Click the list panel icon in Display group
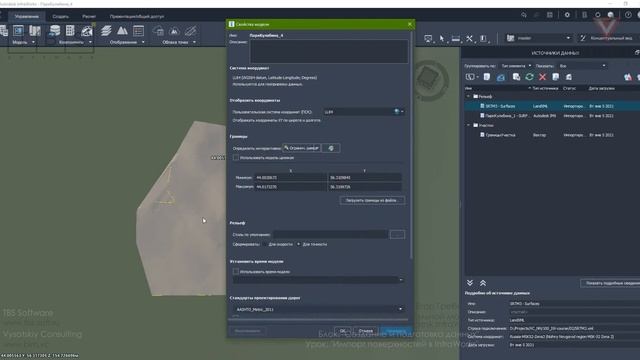 click(138, 31)
